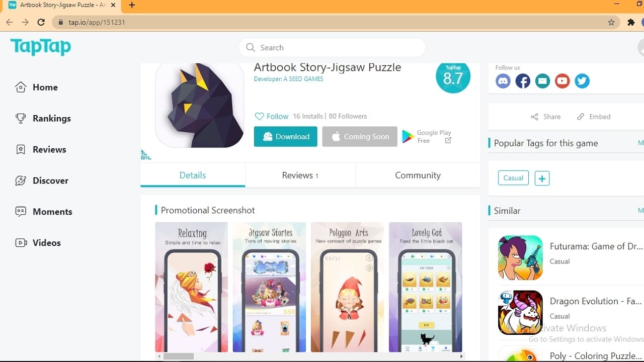The width and height of the screenshot is (644, 362).
Task: Click the Share button
Action: click(545, 117)
